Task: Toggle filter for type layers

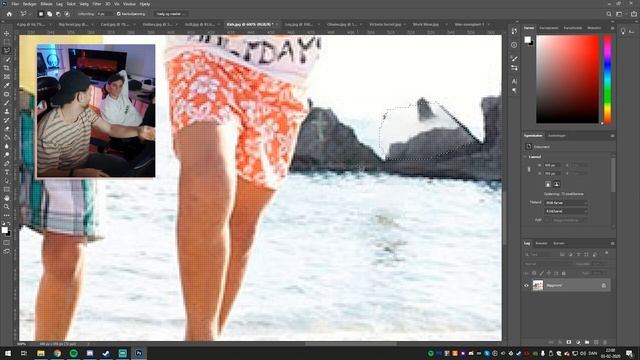Action: pos(578,254)
